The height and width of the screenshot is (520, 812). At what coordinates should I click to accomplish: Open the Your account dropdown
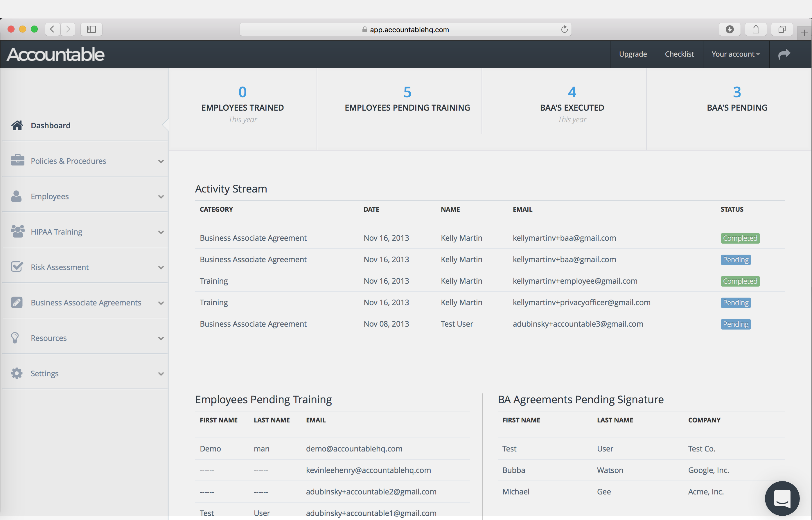click(x=735, y=54)
